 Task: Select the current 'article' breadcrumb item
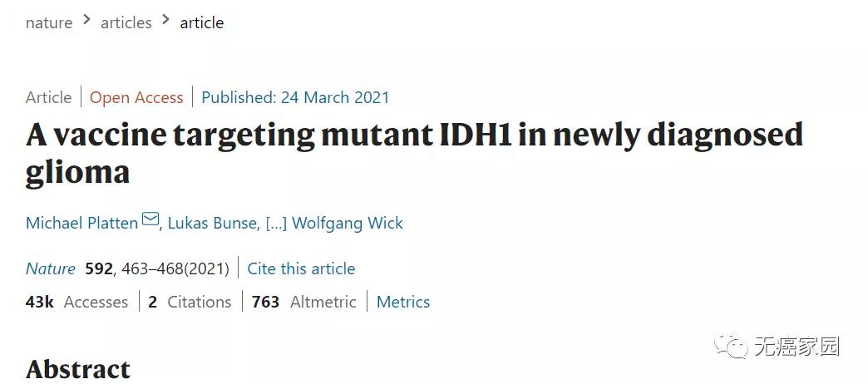(x=202, y=23)
